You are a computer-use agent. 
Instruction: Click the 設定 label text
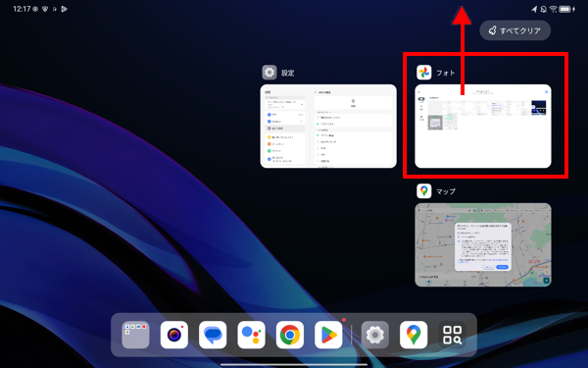[x=287, y=73]
